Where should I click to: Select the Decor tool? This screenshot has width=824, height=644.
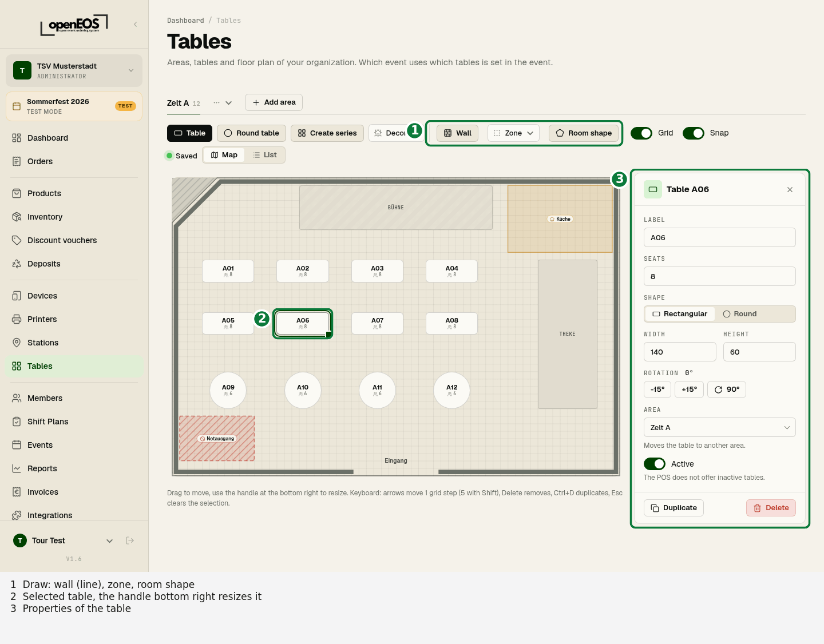(388, 133)
